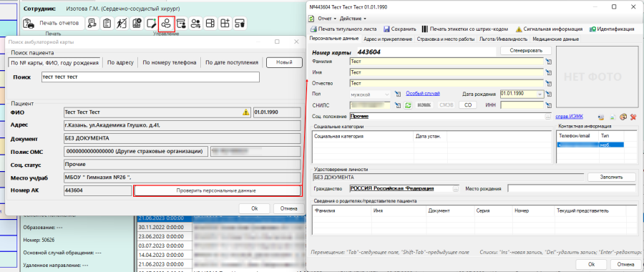This screenshot has height=272, width=644.
Task: Select the Персональные данные tab
Action: click(x=335, y=39)
